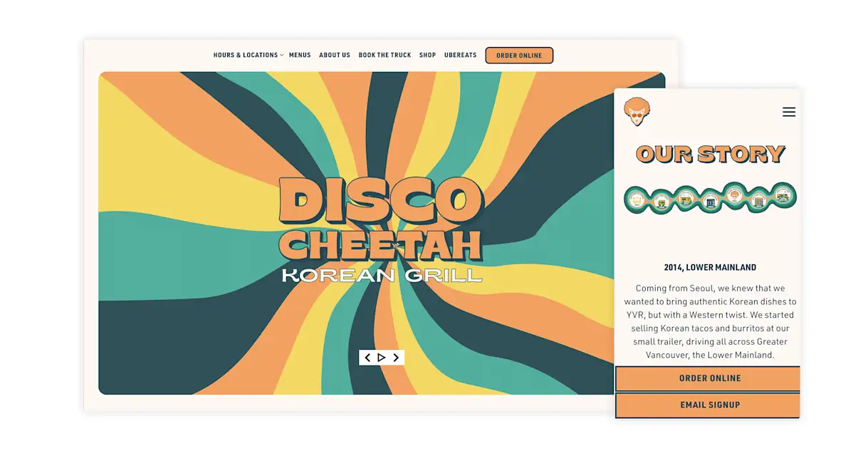The height and width of the screenshot is (451, 868).
Task: Open Book The Truck page
Action: tap(385, 55)
